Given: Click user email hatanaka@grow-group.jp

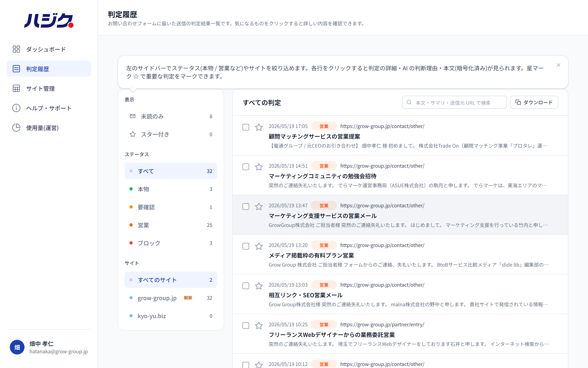Looking at the screenshot, I should [x=59, y=351].
